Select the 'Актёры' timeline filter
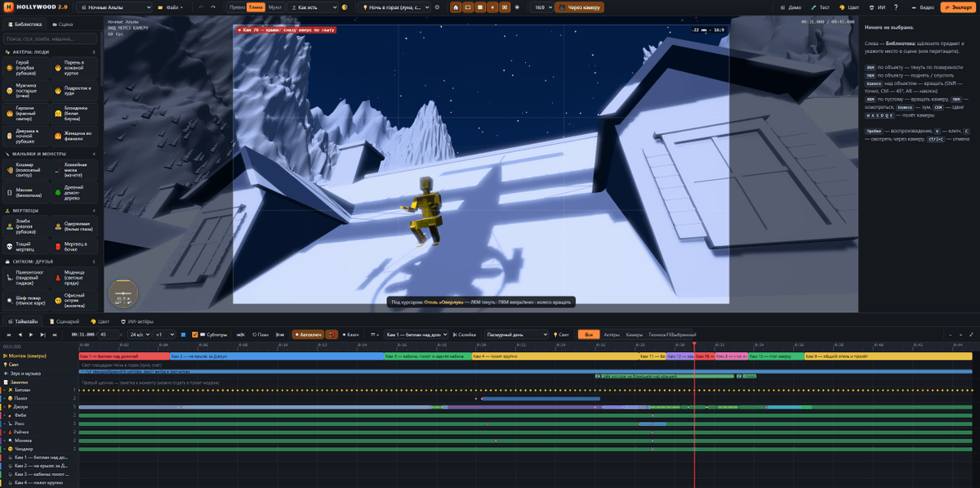Viewport: 980px width, 488px height. [x=612, y=334]
